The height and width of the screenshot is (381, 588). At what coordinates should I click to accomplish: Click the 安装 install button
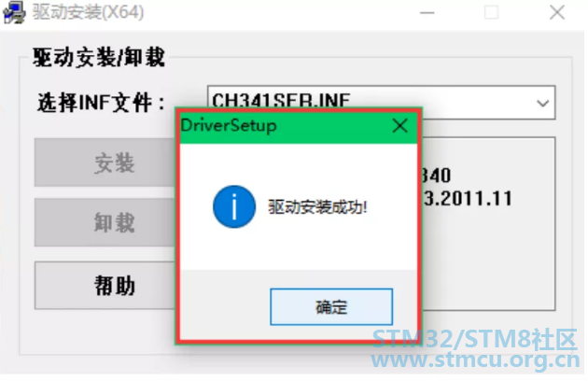pos(105,162)
